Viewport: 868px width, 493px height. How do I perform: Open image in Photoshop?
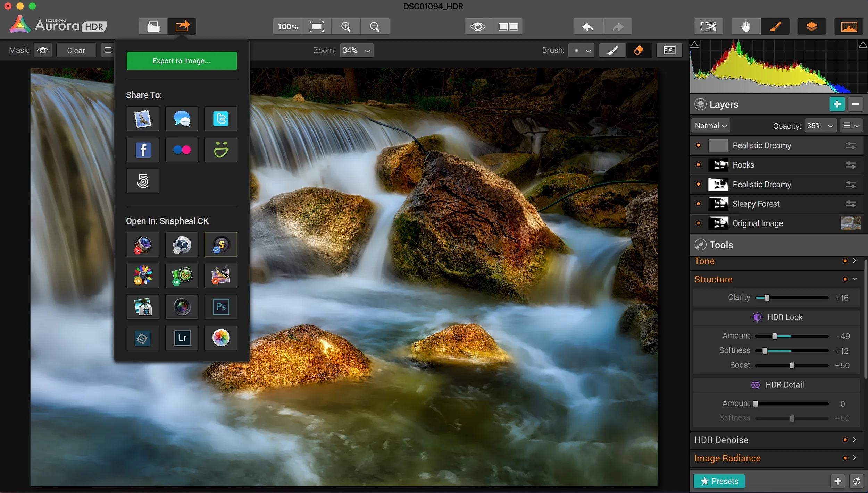coord(221,307)
